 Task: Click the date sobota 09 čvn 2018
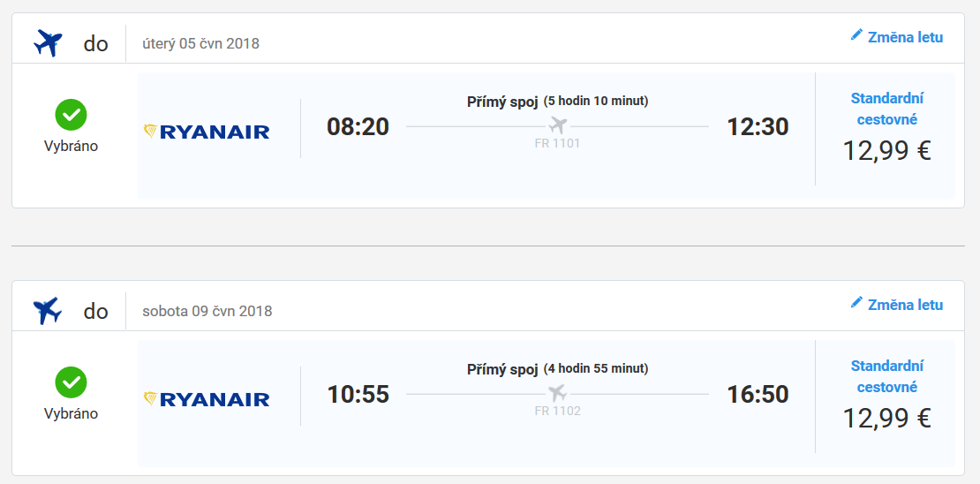[x=207, y=311]
